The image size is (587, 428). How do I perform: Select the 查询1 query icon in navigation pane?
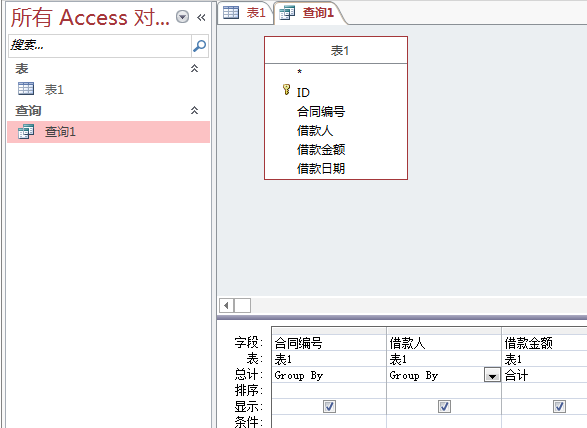click(x=26, y=131)
